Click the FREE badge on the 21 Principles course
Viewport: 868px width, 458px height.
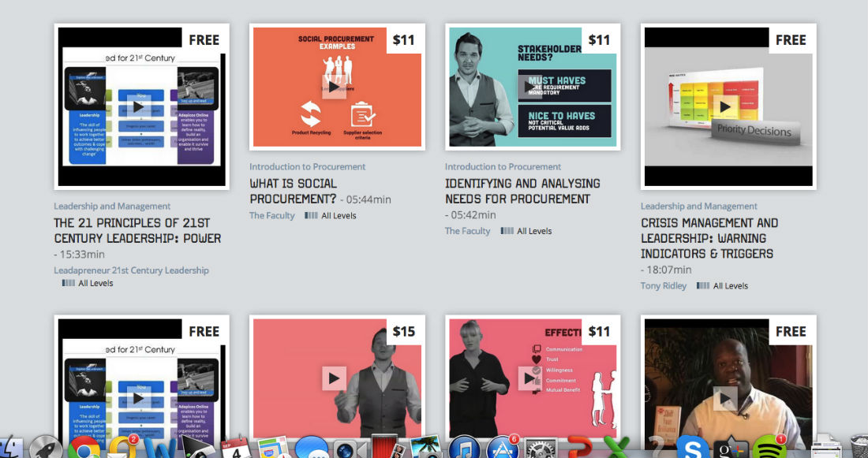click(204, 39)
